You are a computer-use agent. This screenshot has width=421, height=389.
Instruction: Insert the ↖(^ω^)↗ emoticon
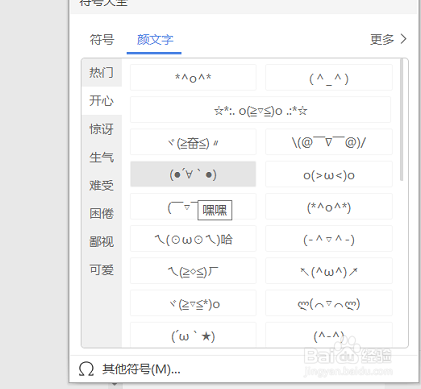pos(329,271)
